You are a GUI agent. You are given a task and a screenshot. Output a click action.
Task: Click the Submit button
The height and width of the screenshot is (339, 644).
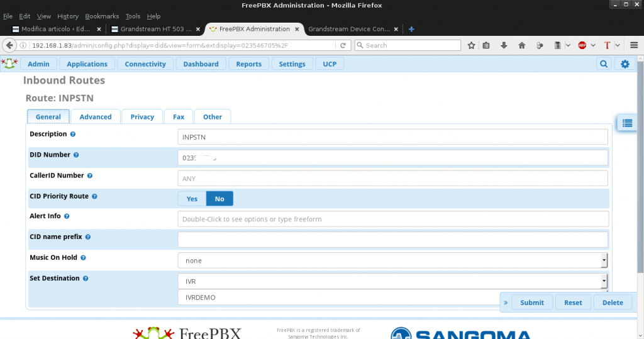pyautogui.click(x=531, y=303)
